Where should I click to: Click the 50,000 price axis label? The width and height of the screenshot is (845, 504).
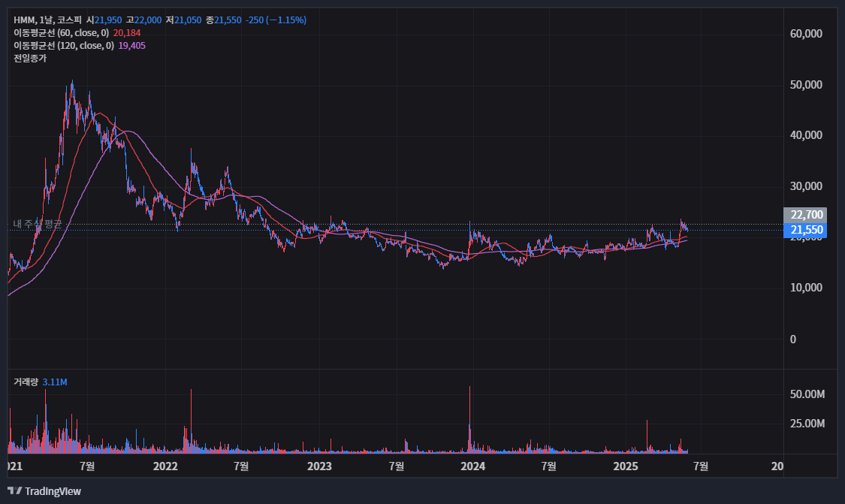coord(806,85)
